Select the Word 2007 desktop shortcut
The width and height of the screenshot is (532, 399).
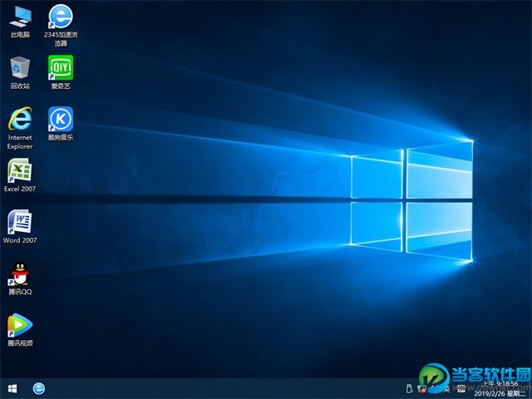(20, 227)
